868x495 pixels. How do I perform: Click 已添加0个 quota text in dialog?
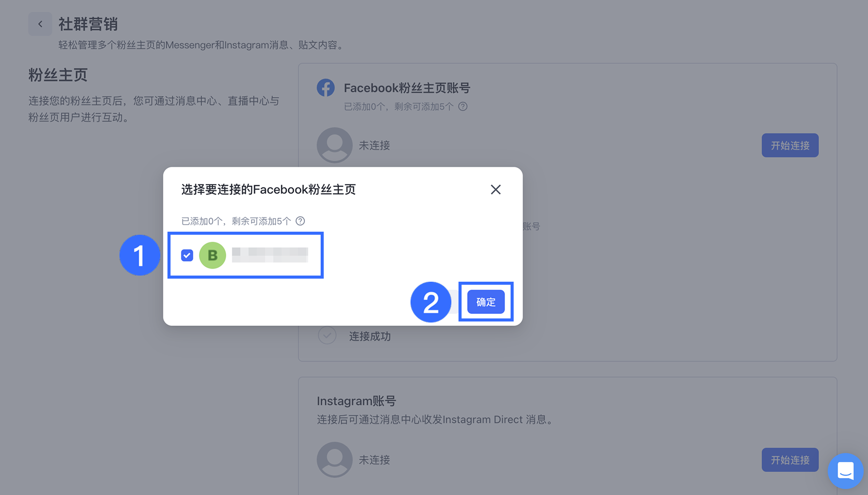pos(236,221)
